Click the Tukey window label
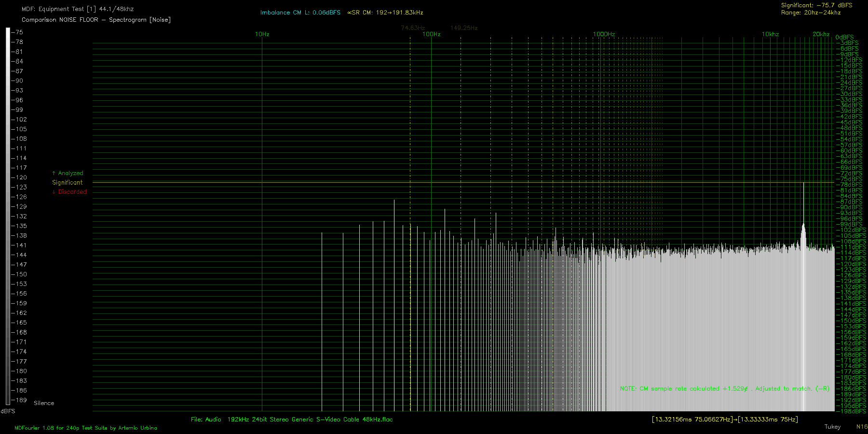This screenshot has height=434, width=868. [832, 427]
